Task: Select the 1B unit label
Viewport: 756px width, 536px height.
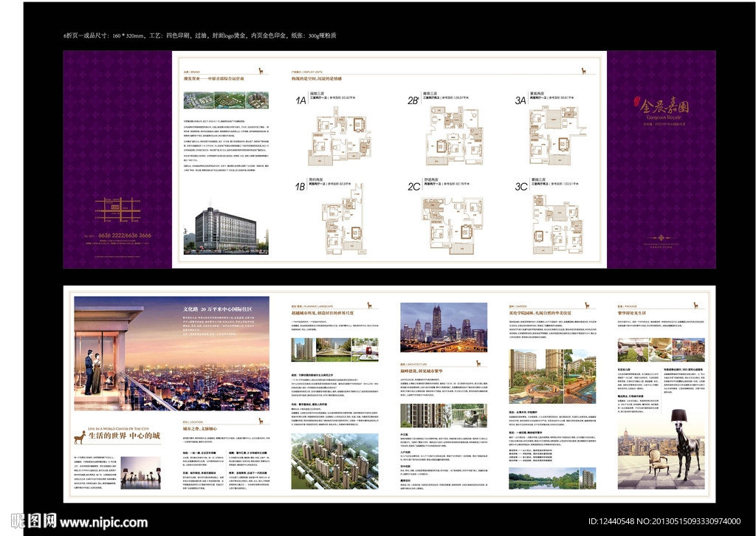Action: pyautogui.click(x=300, y=187)
